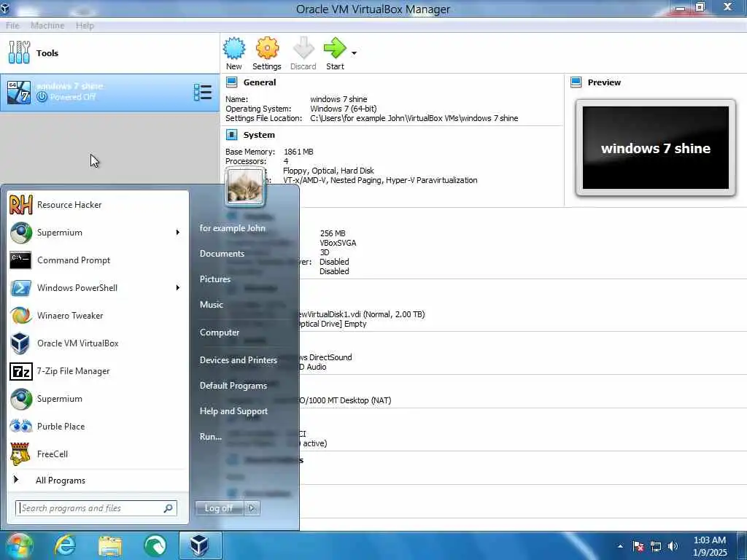Open Devices and Printers
The width and height of the screenshot is (747, 560).
pos(239,360)
